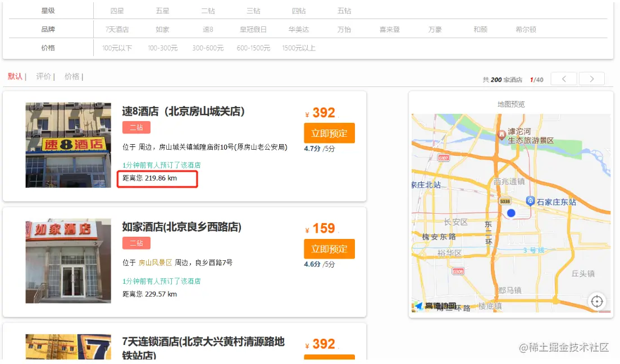Click the 二钻 badge on 速8酒店
The width and height of the screenshot is (620, 364).
tap(136, 127)
